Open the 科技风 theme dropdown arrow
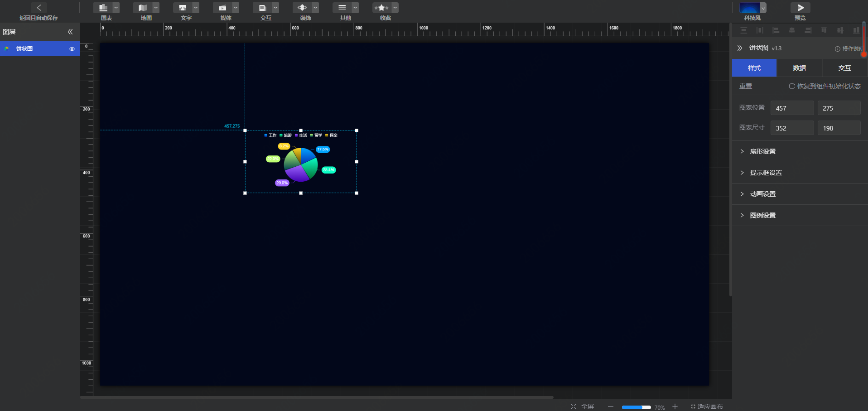The height and width of the screenshot is (411, 868). (x=763, y=8)
